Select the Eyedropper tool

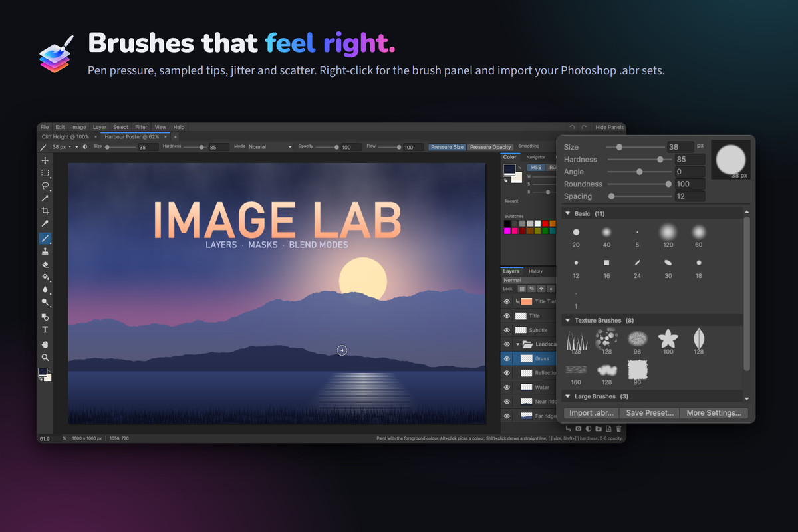45,224
